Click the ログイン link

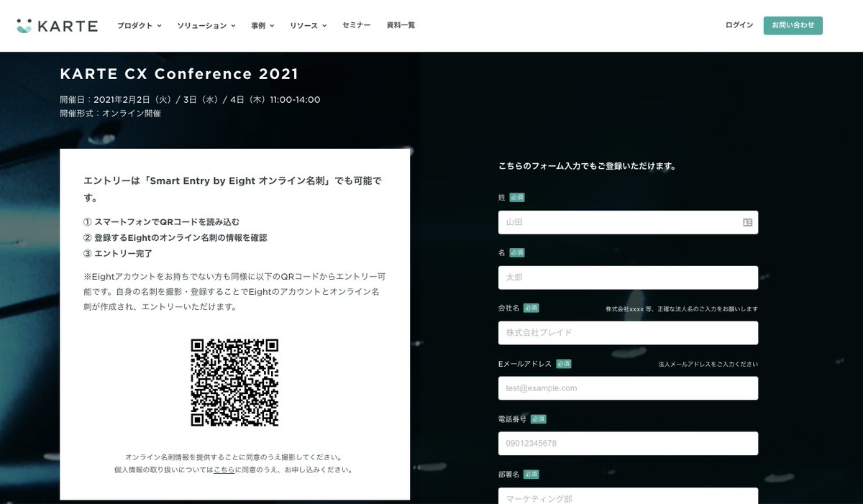click(739, 25)
